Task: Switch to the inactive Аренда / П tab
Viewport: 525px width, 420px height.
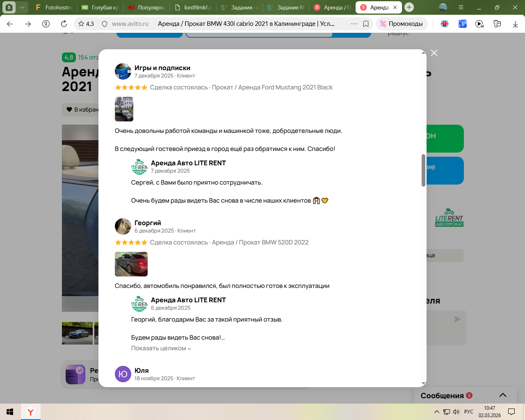Action: [x=332, y=7]
